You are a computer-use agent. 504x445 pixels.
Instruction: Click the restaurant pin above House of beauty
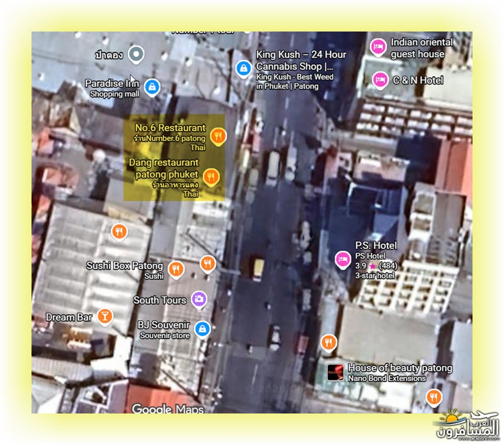328,342
